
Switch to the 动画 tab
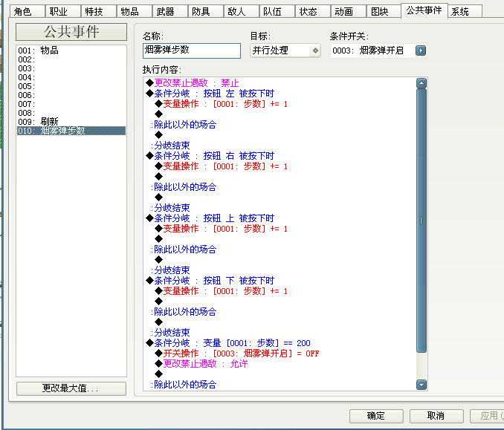coord(349,12)
